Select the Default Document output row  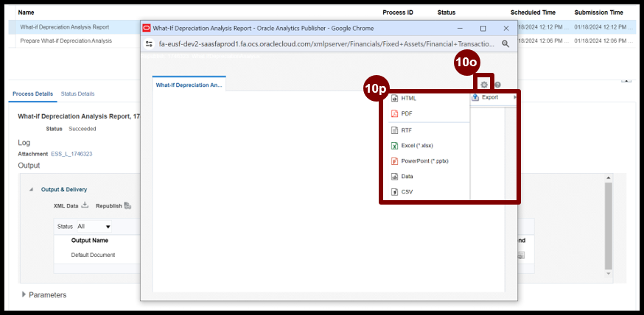pyautogui.click(x=94, y=255)
